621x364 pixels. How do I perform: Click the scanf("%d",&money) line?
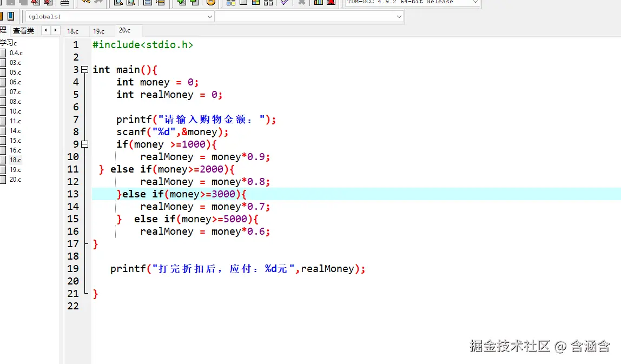click(x=172, y=132)
